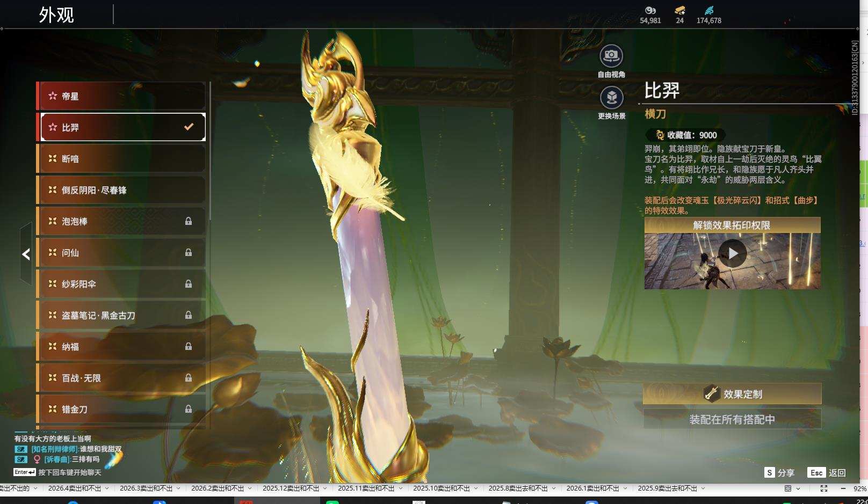
Task: Click the spreadsheet fullscreen icon
Action: (x=824, y=488)
